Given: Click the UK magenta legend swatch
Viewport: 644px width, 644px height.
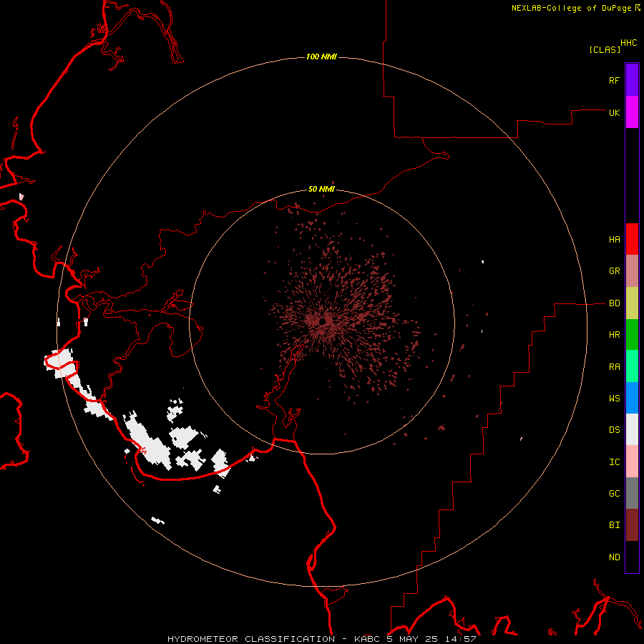Looking at the screenshot, I should point(632,112).
